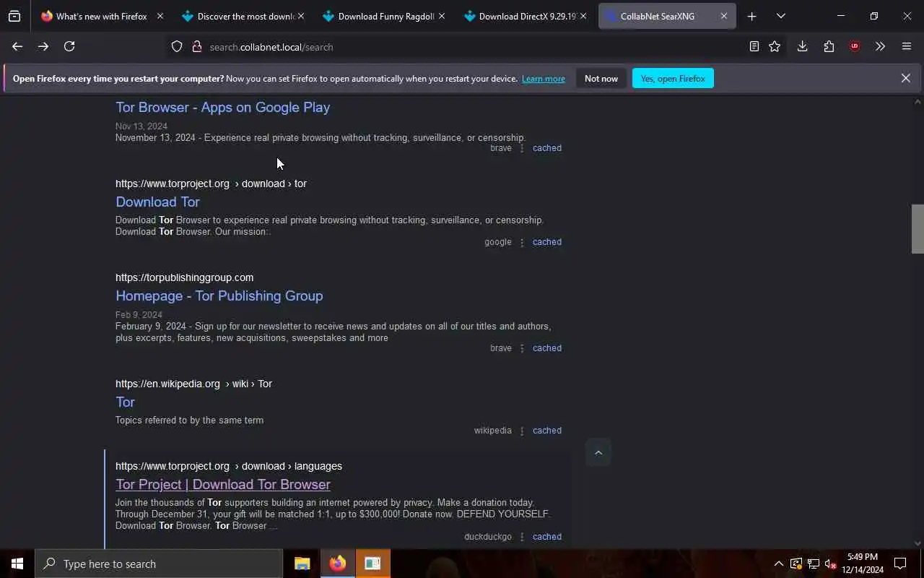Image resolution: width=924 pixels, height=578 pixels.
Task: List all tabs dropdown
Action: 780,16
